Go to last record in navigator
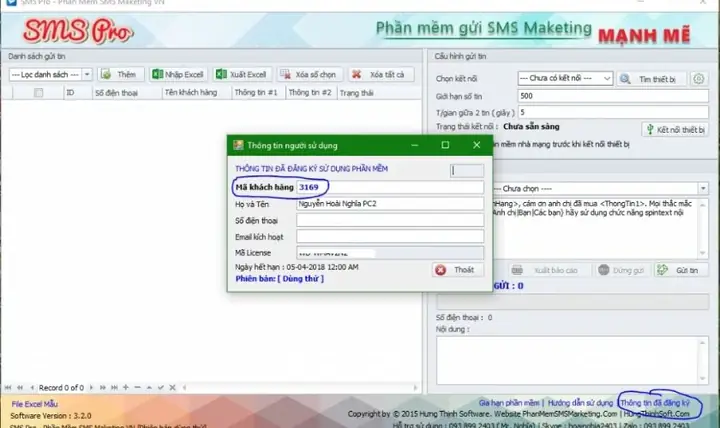 (x=114, y=388)
